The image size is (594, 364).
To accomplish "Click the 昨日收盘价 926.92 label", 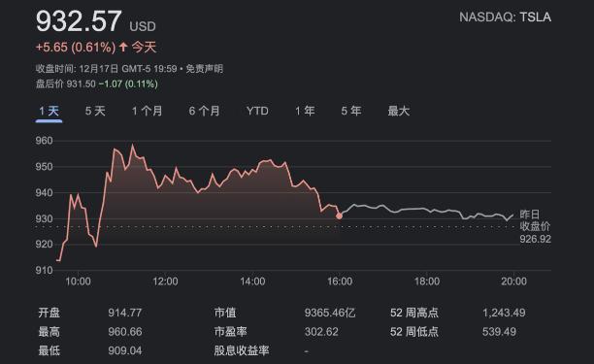I will pyautogui.click(x=536, y=226).
